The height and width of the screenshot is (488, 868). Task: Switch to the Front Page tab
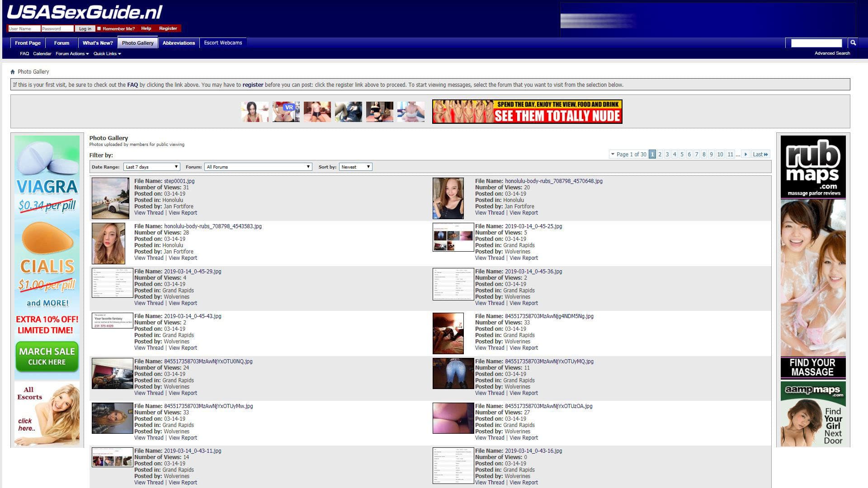point(28,43)
